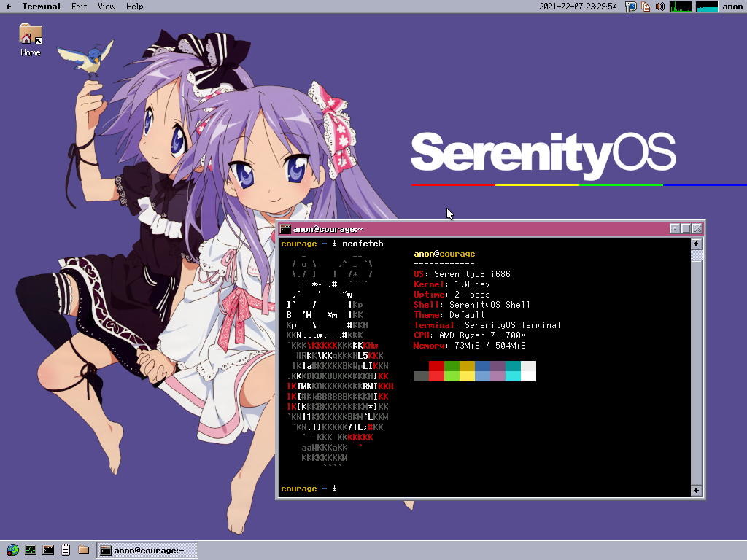The width and height of the screenshot is (747, 560).
Task: Click the audio volume speaker icon
Action: tap(660, 7)
